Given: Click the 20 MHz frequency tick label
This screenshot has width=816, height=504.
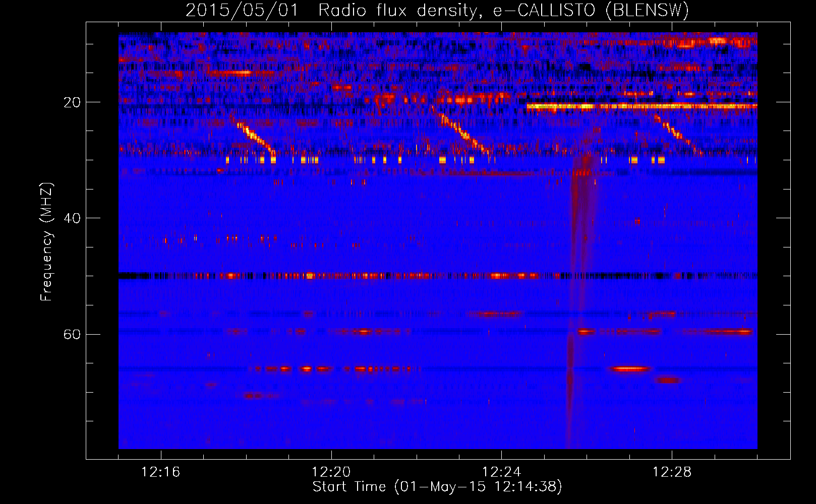Looking at the screenshot, I should coord(72,102).
